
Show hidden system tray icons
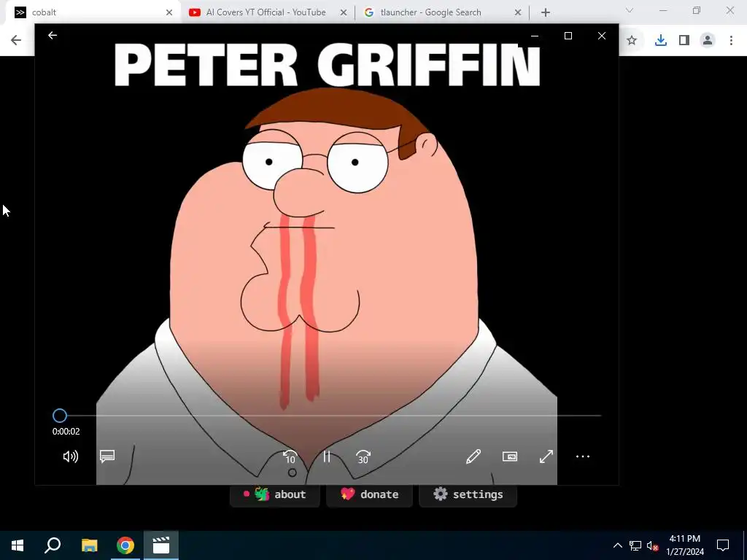pyautogui.click(x=617, y=545)
